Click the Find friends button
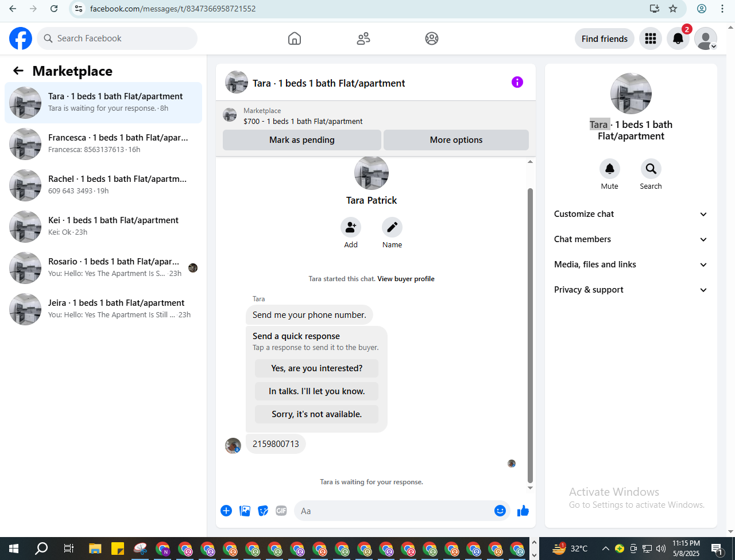 pyautogui.click(x=605, y=38)
